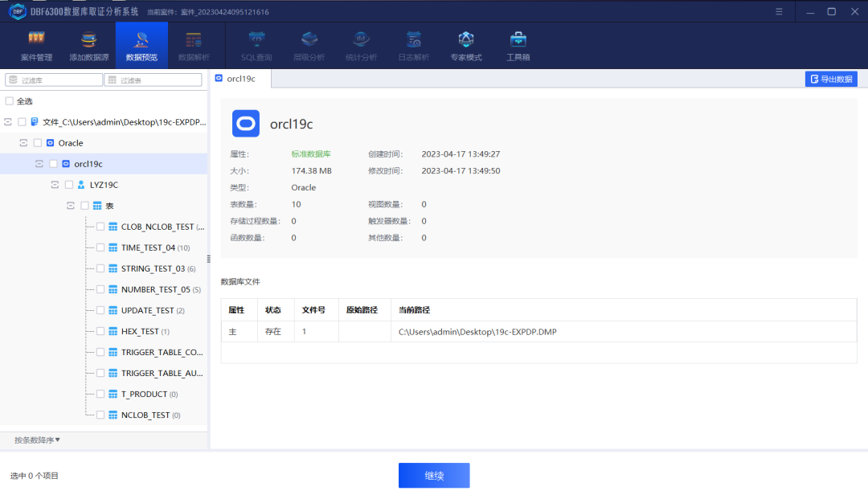Click table icon of TIME_TEST_04
Screen dimensions: 868x499
[113, 247]
